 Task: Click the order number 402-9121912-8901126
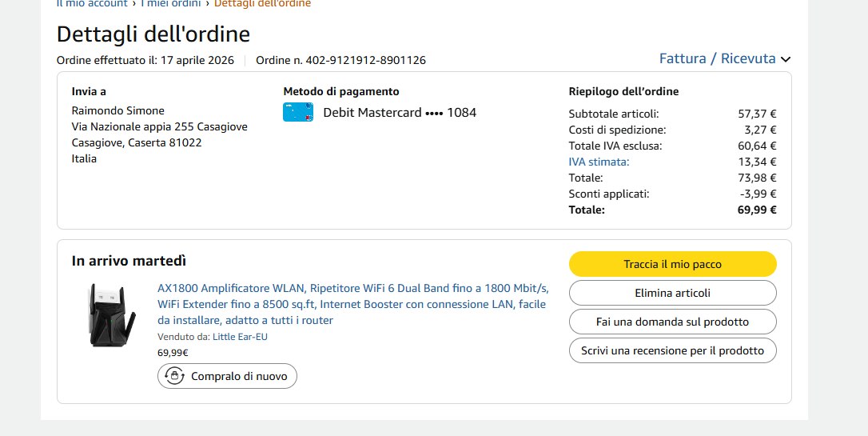pyautogui.click(x=365, y=60)
